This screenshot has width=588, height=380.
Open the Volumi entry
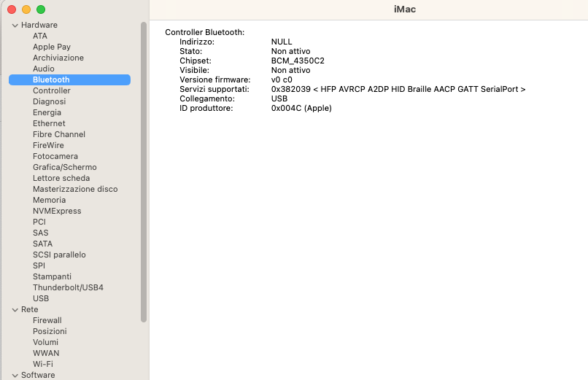click(45, 342)
